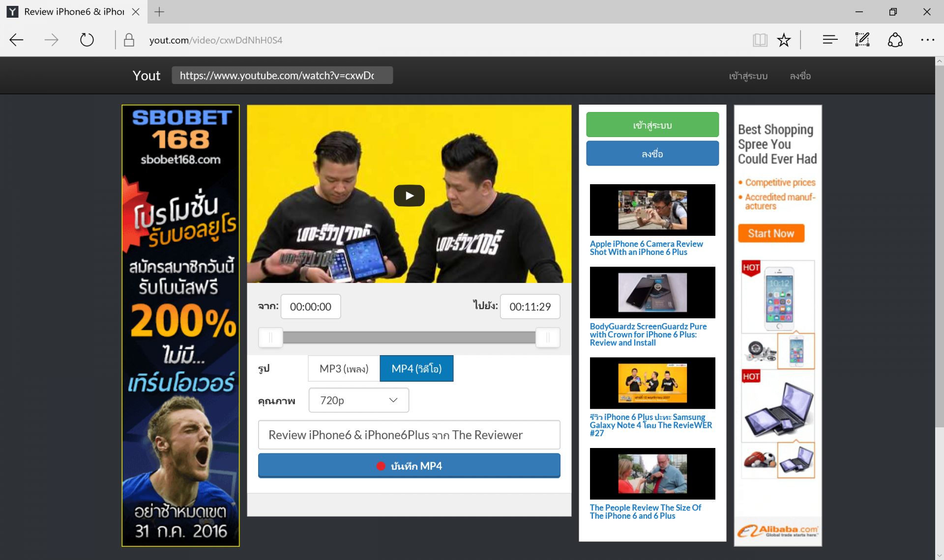
Task: Open the 720p quality dropdown
Action: [x=358, y=400]
